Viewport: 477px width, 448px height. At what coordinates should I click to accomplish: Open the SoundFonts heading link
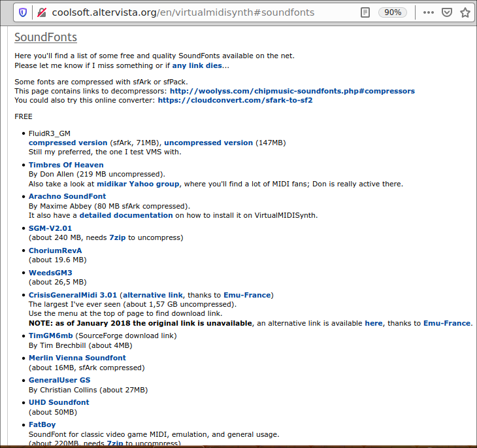click(46, 37)
